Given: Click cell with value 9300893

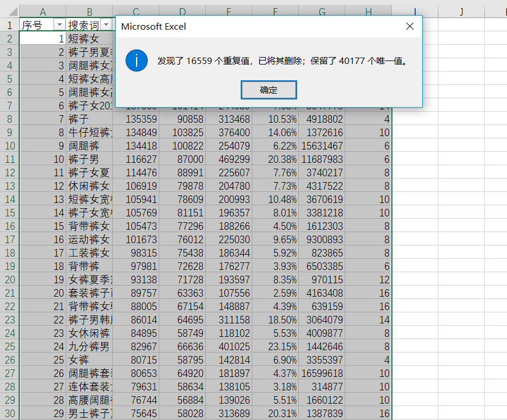Looking at the screenshot, I should tap(322, 240).
